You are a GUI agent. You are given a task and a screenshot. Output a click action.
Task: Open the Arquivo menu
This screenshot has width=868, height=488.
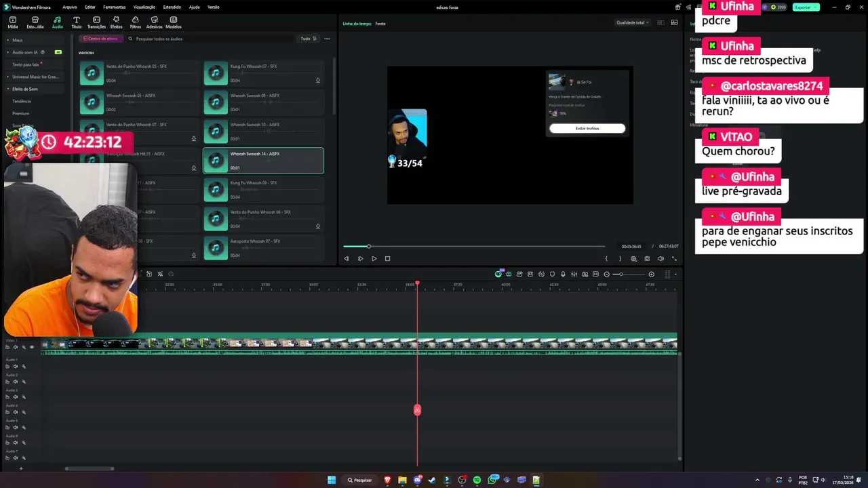70,7
